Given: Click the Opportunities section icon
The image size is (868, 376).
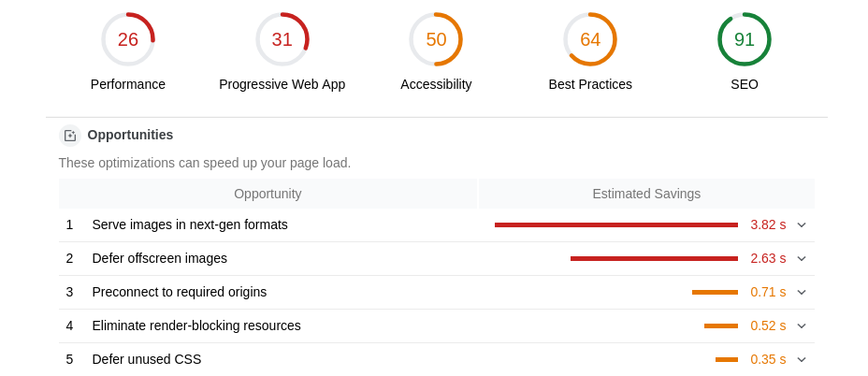Looking at the screenshot, I should click(70, 136).
